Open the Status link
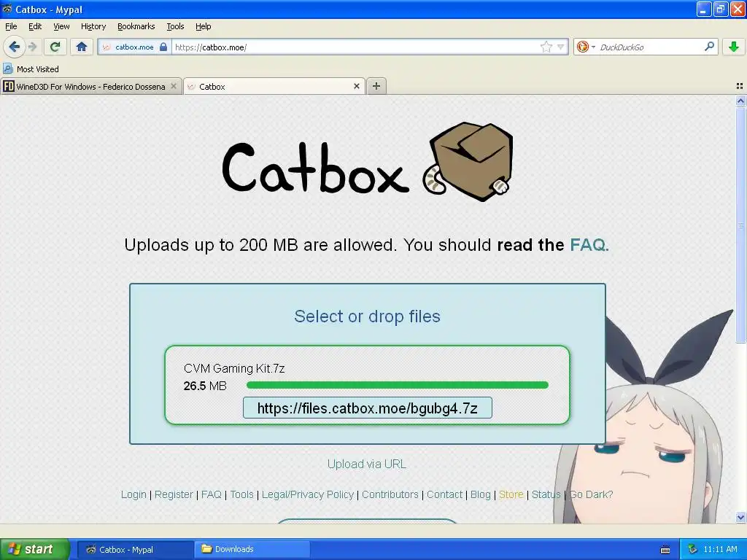Screen dimensions: 747x560 tap(546, 494)
